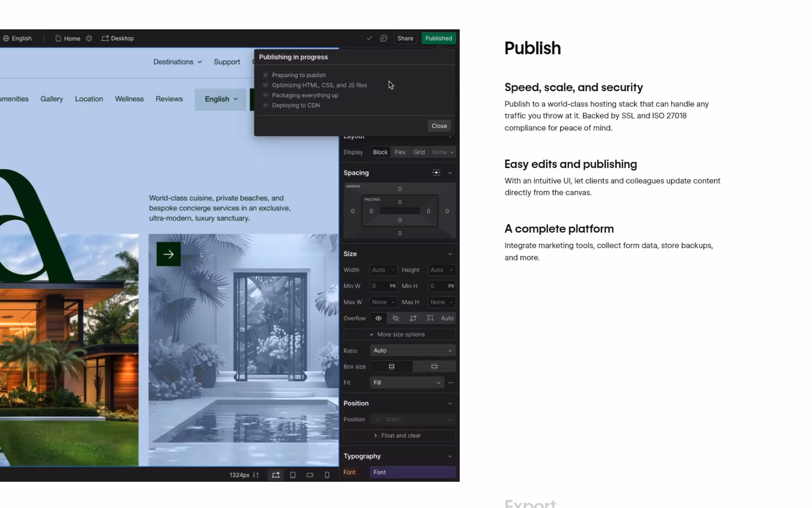Click the green Published button
Viewport: 812px width, 508px height.
tap(438, 38)
